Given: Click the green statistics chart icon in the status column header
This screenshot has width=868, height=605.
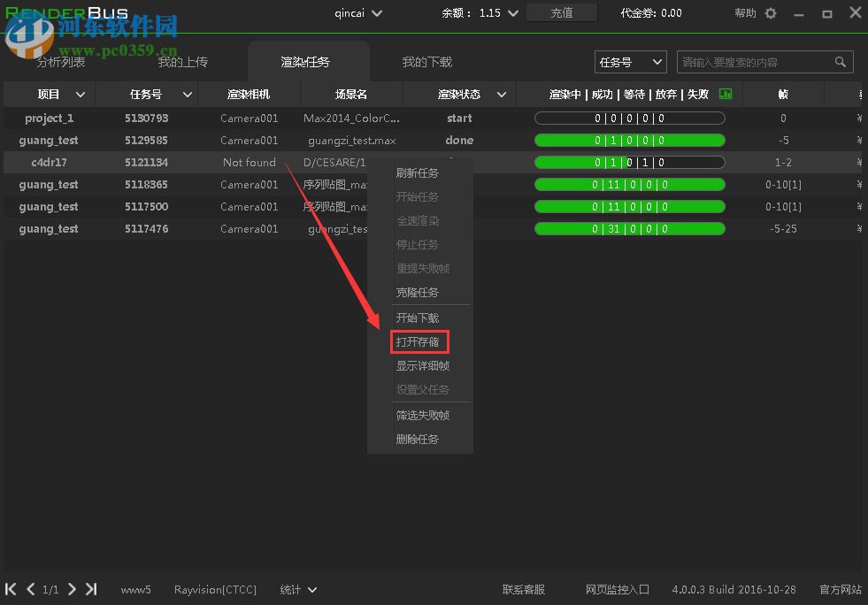Looking at the screenshot, I should (x=725, y=94).
